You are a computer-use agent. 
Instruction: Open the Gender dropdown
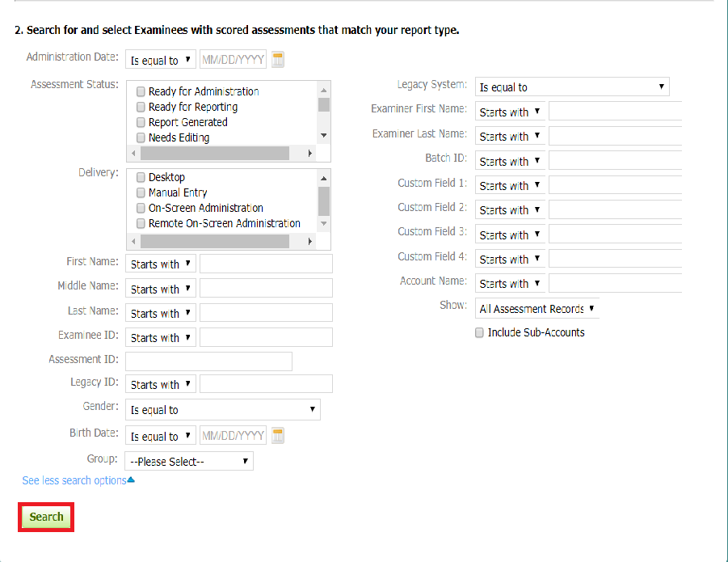click(x=222, y=410)
